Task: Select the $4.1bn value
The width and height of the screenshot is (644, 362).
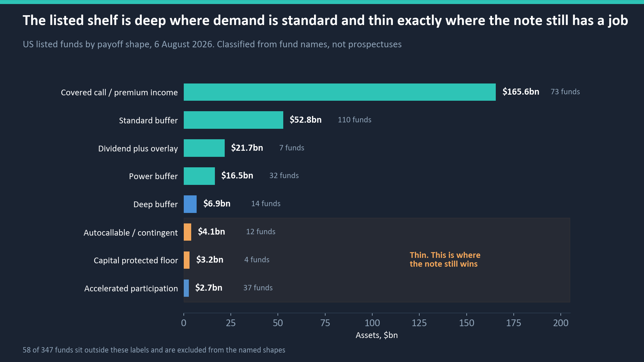Action: click(212, 232)
